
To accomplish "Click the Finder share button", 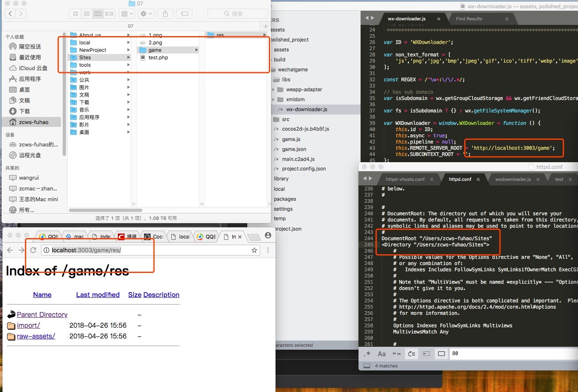I will tap(165, 14).
